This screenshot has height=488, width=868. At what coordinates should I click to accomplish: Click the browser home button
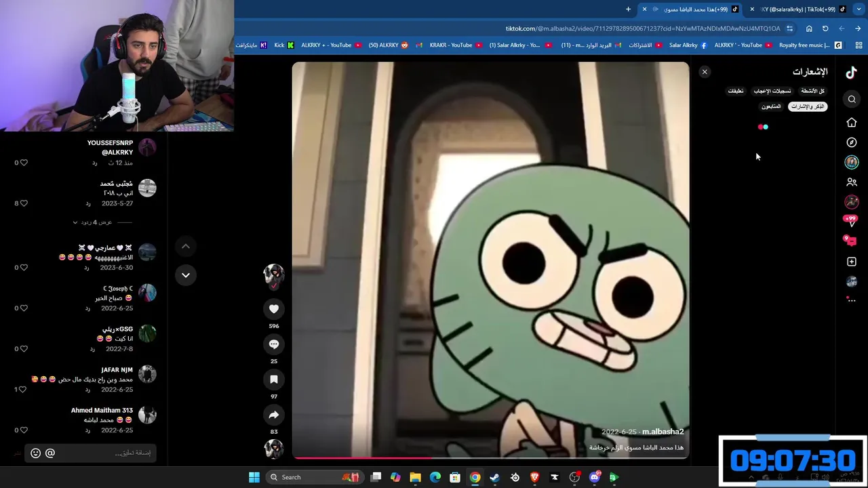click(809, 28)
